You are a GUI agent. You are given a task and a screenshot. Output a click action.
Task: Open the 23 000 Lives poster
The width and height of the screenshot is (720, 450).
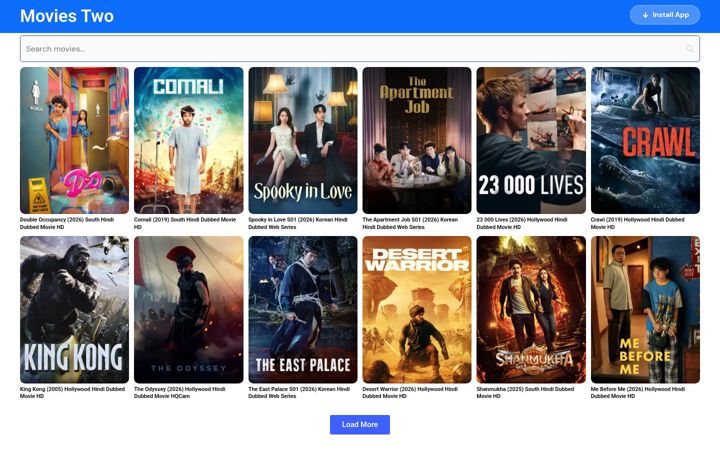pos(531,141)
